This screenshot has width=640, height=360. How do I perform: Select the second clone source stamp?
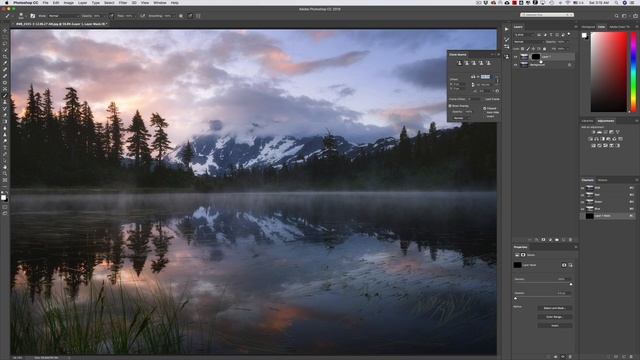point(467,63)
